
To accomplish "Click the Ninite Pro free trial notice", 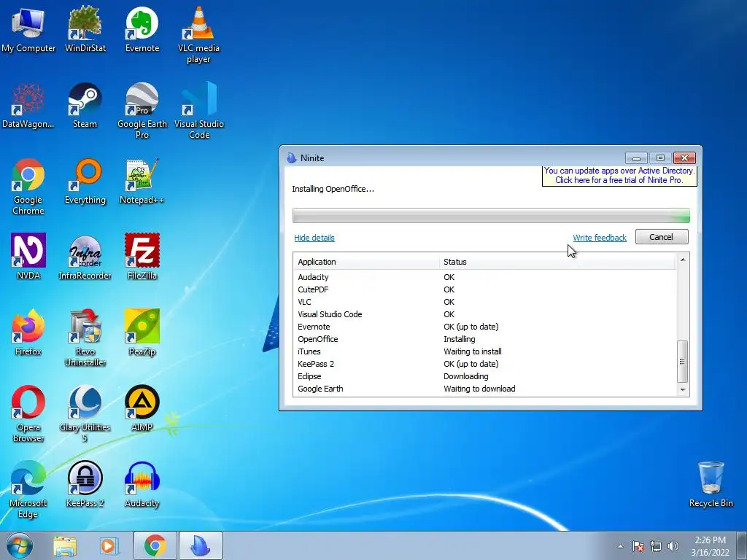I will point(619,175).
